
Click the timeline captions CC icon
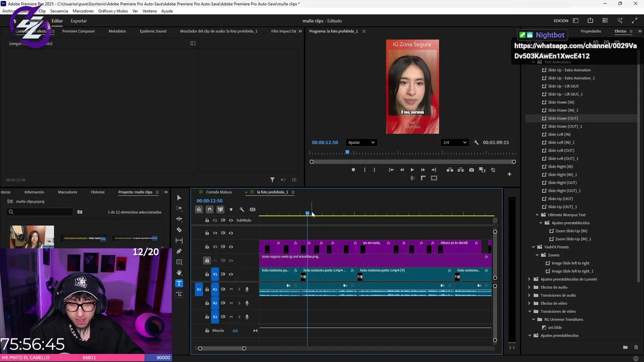(x=252, y=210)
